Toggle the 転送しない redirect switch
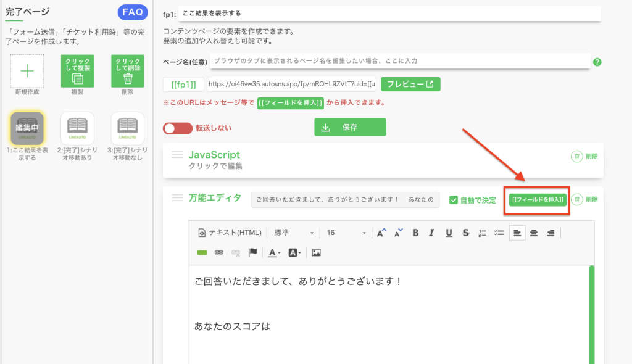This screenshot has height=364, width=632. click(178, 128)
